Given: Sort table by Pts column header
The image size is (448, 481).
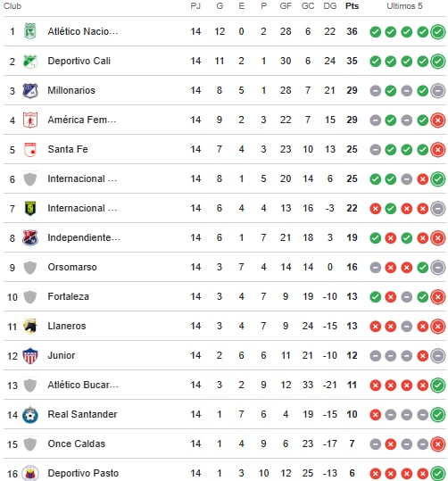Looking at the screenshot, I should coord(352,6).
